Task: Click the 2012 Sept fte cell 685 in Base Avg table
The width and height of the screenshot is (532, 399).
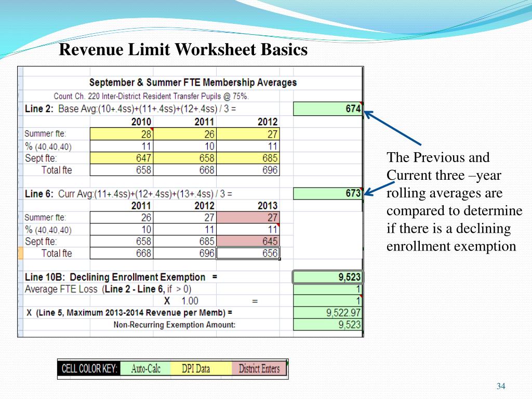Action: point(248,158)
